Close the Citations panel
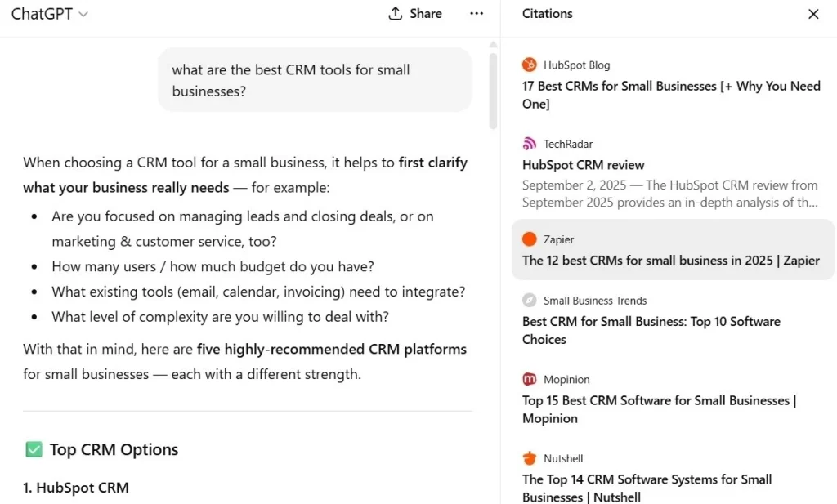 click(x=813, y=14)
